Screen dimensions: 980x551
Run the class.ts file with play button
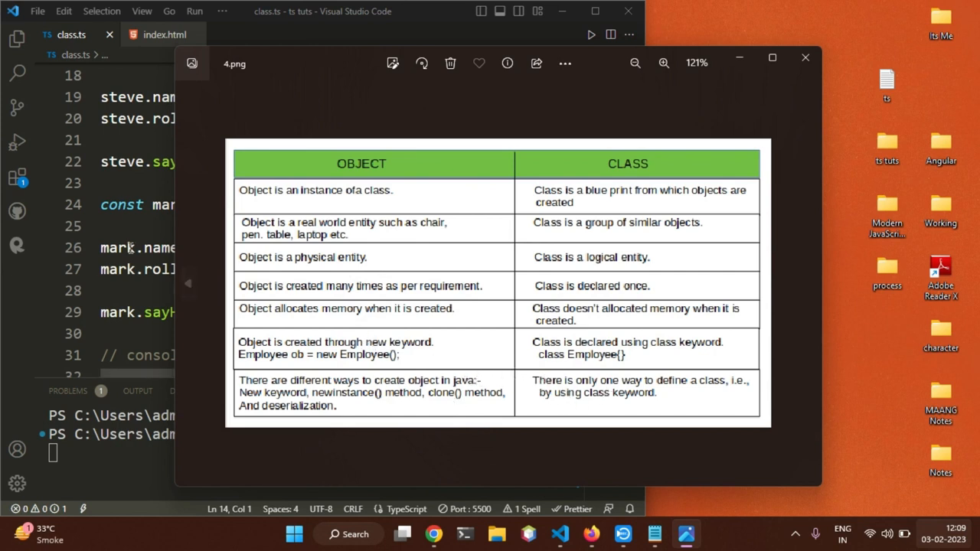point(591,34)
